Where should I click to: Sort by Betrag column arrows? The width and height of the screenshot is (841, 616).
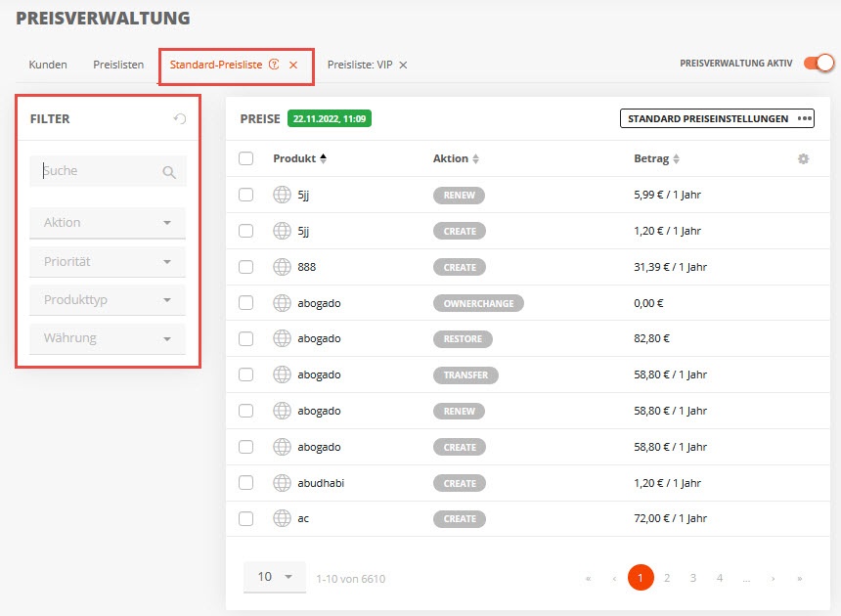click(x=676, y=158)
